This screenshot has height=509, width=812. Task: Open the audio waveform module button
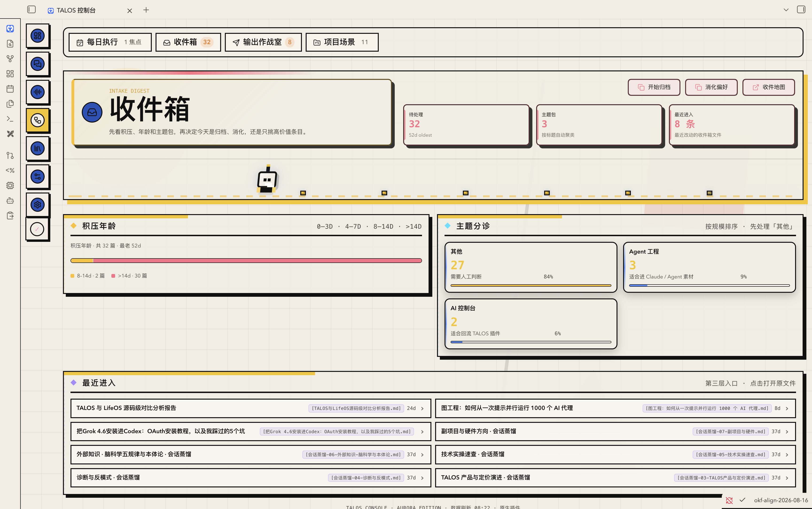[x=37, y=92]
